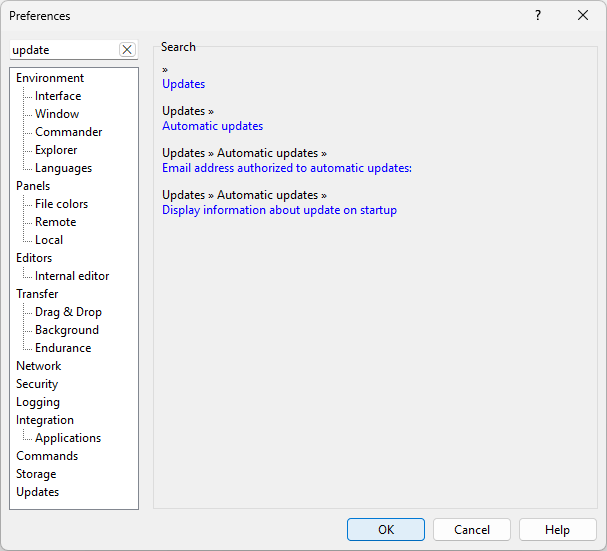Image resolution: width=607 pixels, height=551 pixels.
Task: Select Applications under Integration
Action: [68, 438]
